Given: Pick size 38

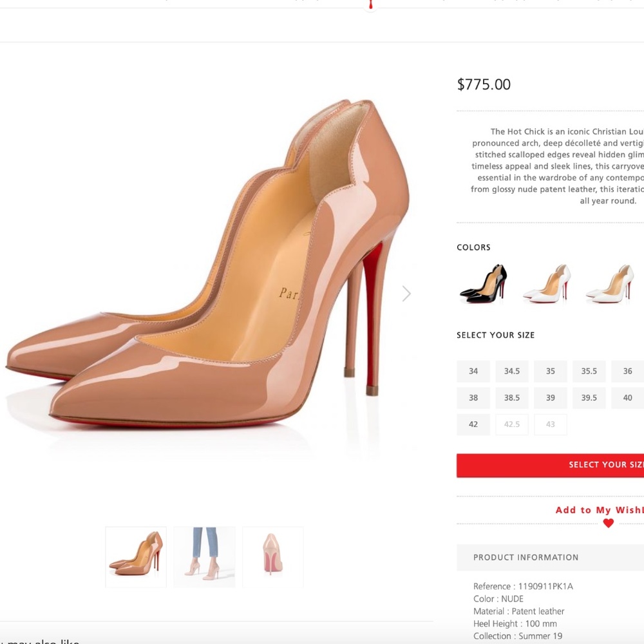Looking at the screenshot, I should pos(473,397).
